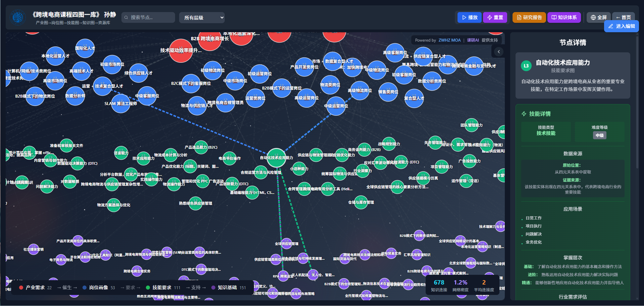644x306 pixels.
Task: Click the ZWHZ MOA link
Action: (449, 40)
